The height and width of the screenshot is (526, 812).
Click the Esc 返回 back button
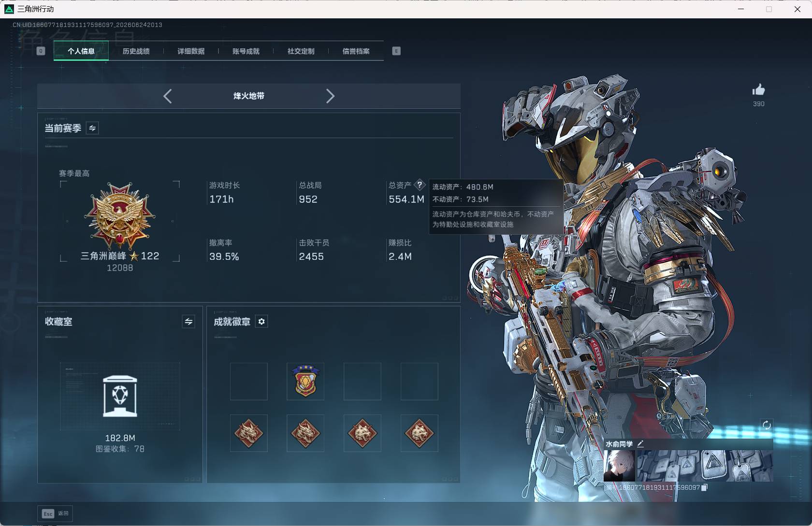[x=55, y=513]
